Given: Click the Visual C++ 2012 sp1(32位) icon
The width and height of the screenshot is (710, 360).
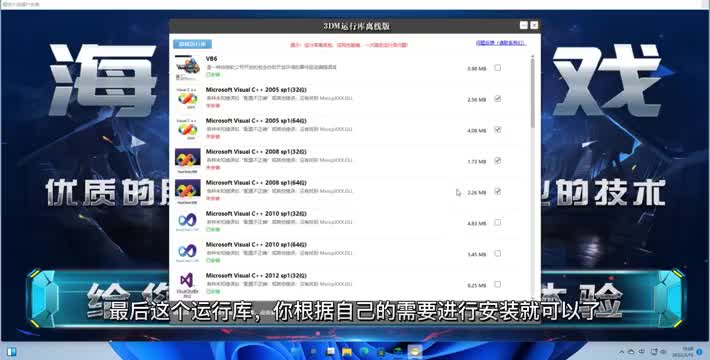Looking at the screenshot, I should 187,284.
